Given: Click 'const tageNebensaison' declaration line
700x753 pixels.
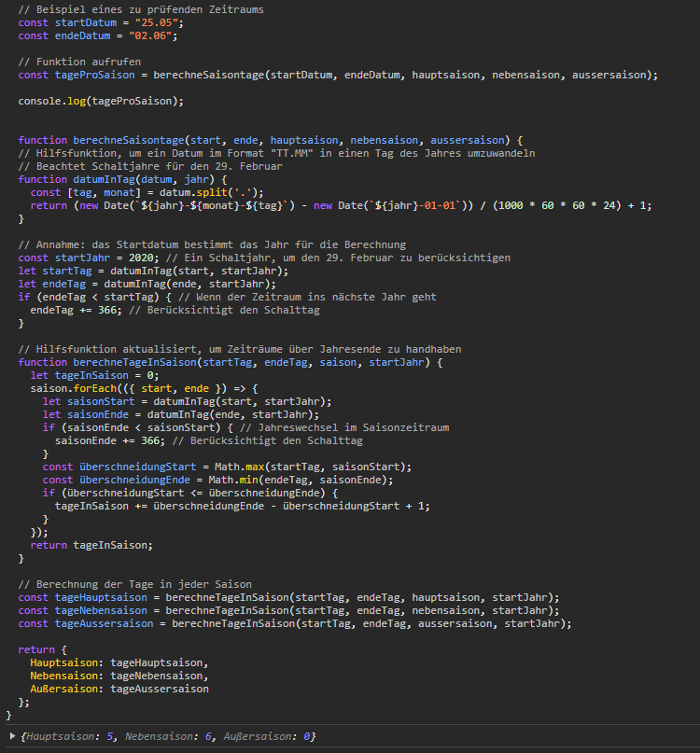Looking at the screenshot, I should (x=288, y=610).
